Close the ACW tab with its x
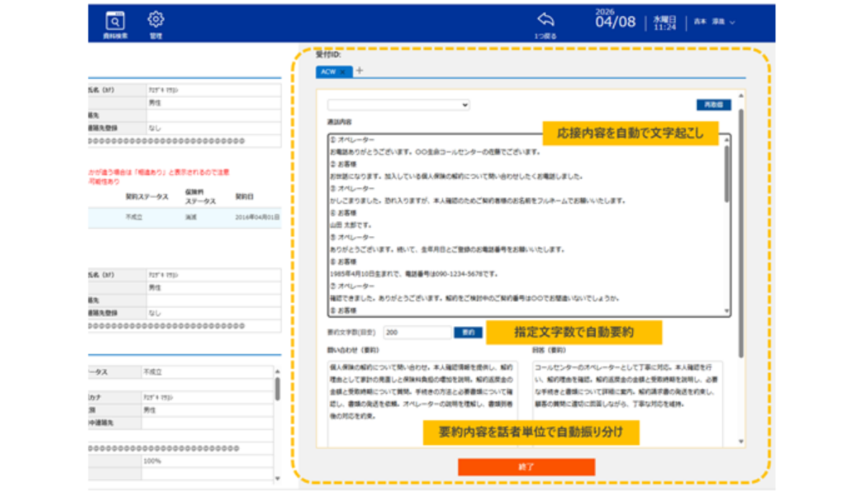Image resolution: width=864 pixels, height=504 pixels. tap(343, 71)
